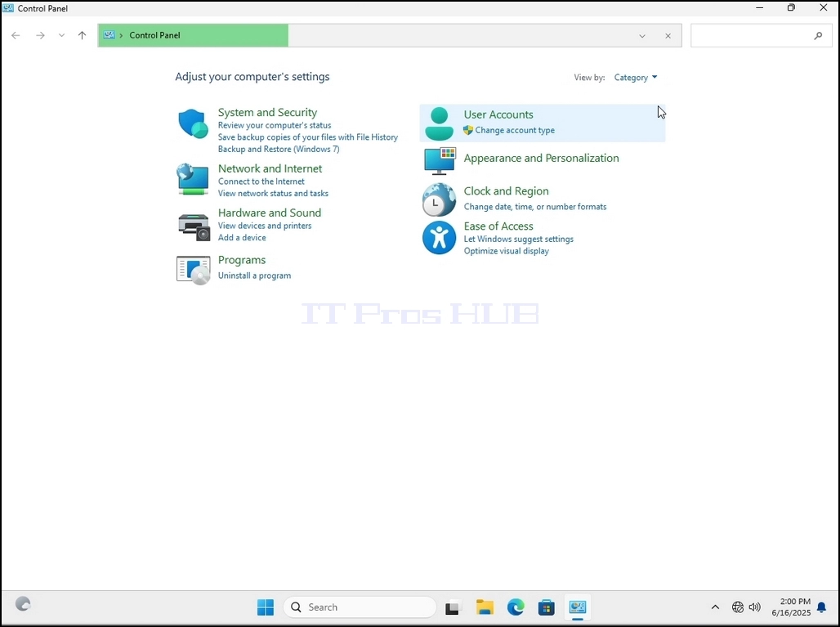Viewport: 840px width, 627px height.
Task: Click the Ease of Access icon
Action: point(440,237)
